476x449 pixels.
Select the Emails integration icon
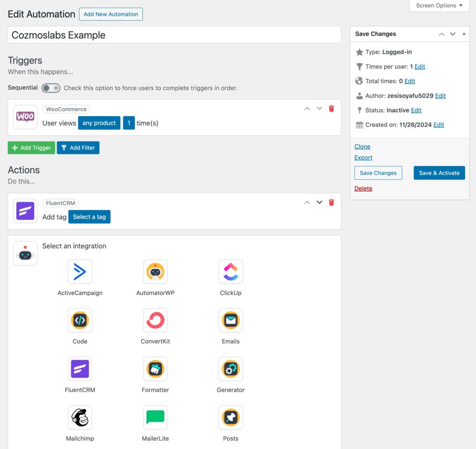point(231,320)
